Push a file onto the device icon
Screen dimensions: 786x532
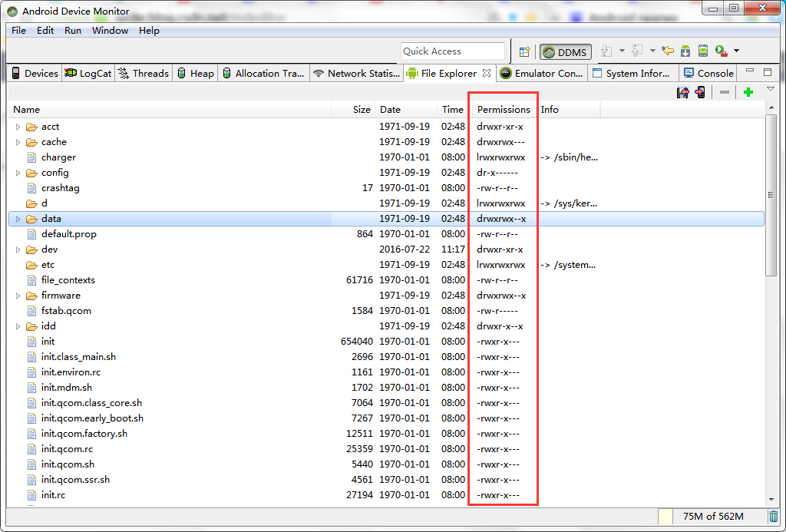coord(700,92)
